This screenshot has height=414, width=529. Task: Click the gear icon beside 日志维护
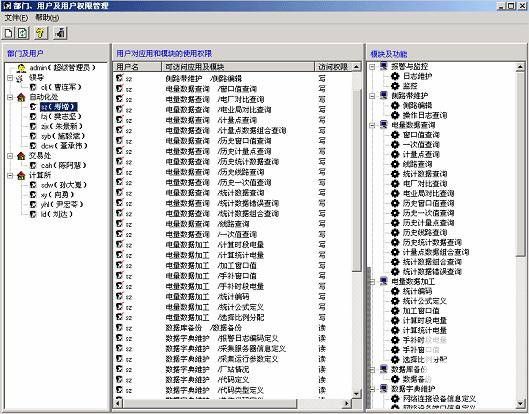tap(395, 76)
